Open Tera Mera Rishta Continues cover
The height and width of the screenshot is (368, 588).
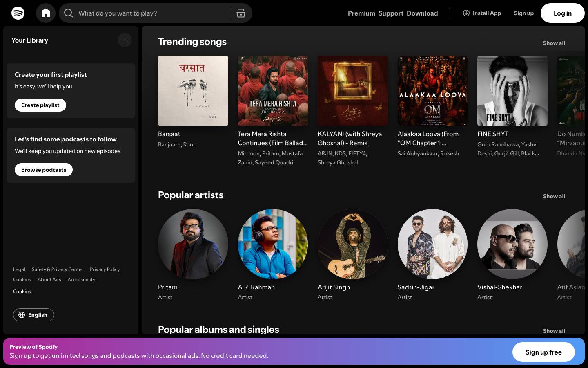pos(273,91)
